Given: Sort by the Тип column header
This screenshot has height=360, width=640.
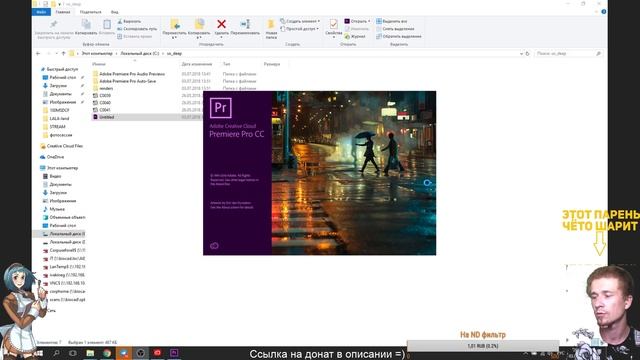Looking at the screenshot, I should [x=227, y=64].
